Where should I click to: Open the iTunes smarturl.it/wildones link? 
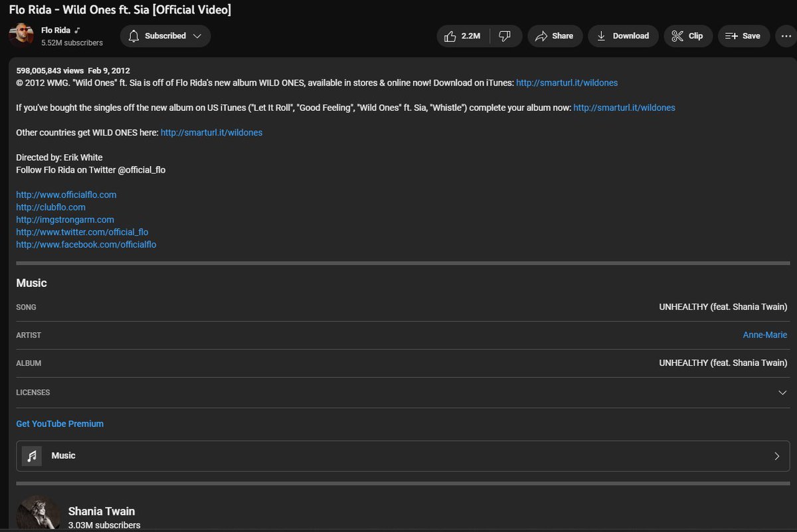click(567, 83)
